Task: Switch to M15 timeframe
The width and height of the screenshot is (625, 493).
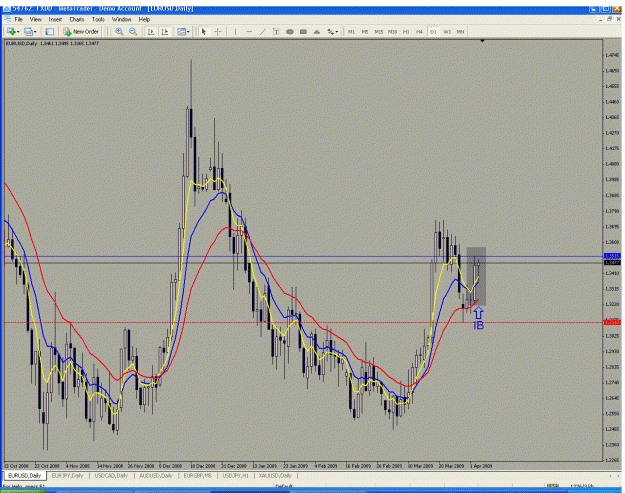Action: point(379,32)
